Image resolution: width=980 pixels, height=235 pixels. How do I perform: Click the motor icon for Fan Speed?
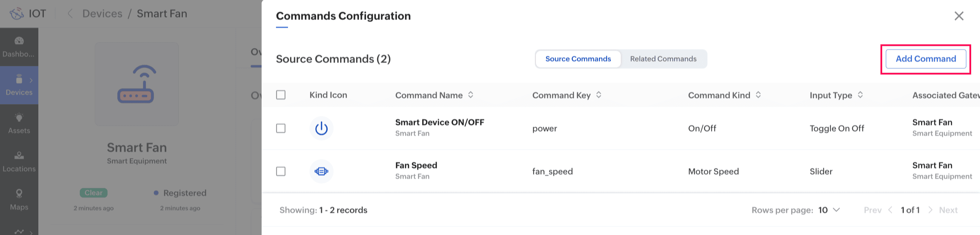(x=321, y=171)
